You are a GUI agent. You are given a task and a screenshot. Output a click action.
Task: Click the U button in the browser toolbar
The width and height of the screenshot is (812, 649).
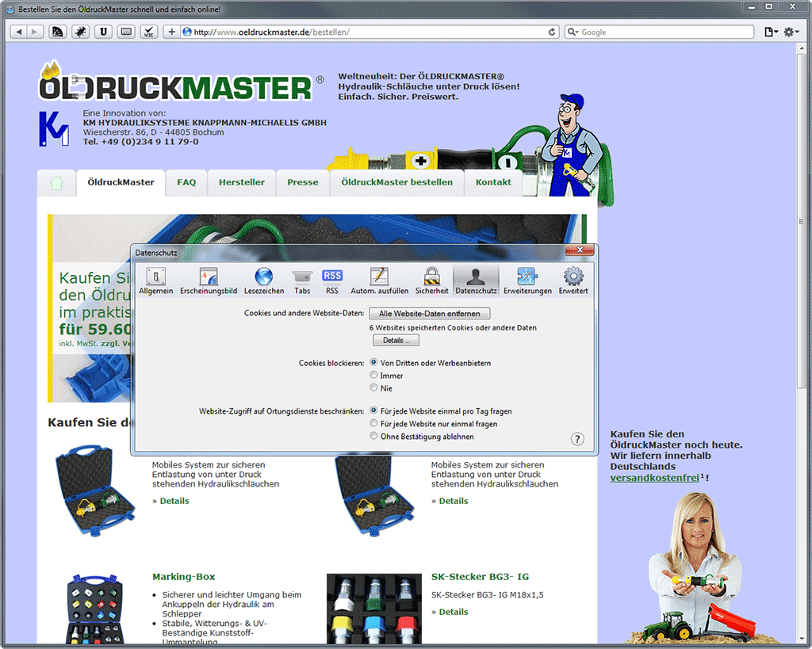coord(104,32)
